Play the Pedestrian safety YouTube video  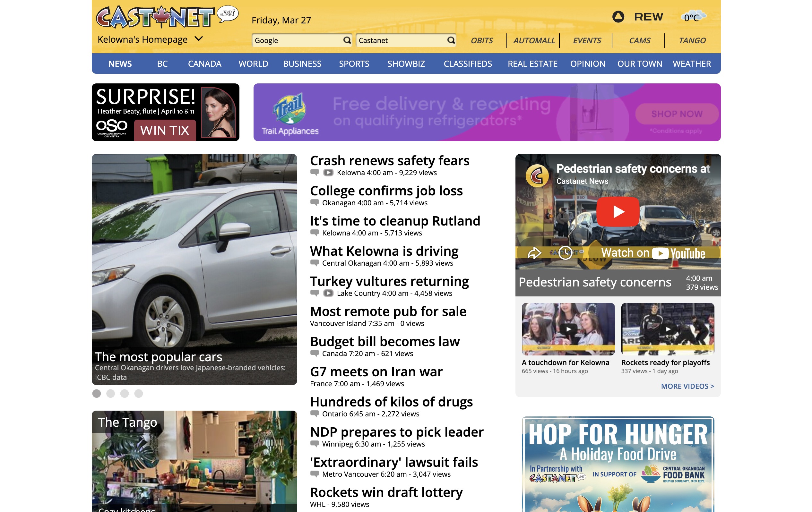click(618, 212)
